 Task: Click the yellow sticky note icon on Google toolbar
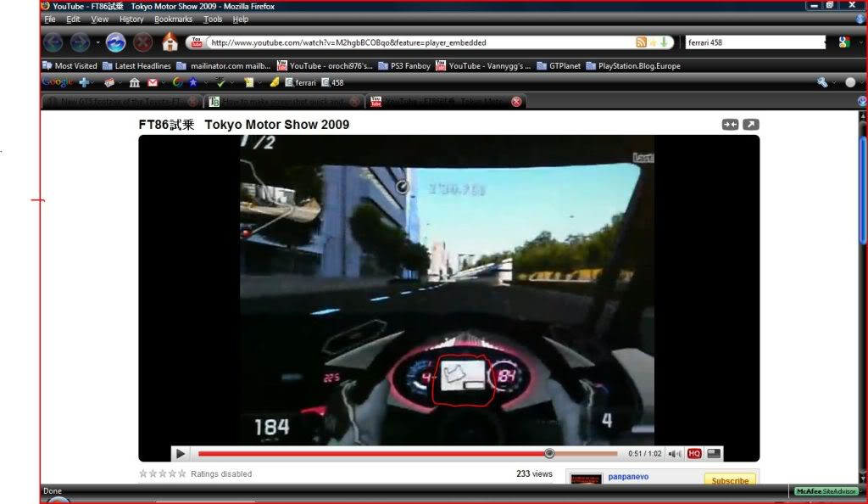coord(249,82)
